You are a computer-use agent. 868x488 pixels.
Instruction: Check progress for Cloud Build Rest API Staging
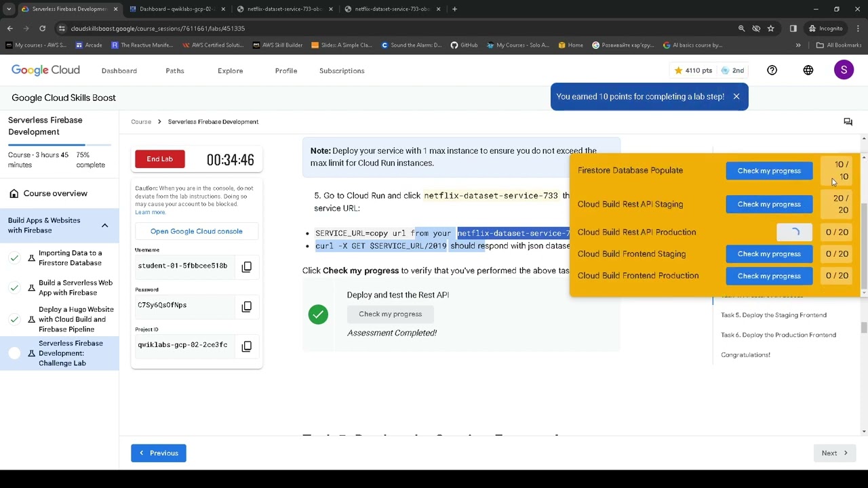tap(769, 204)
